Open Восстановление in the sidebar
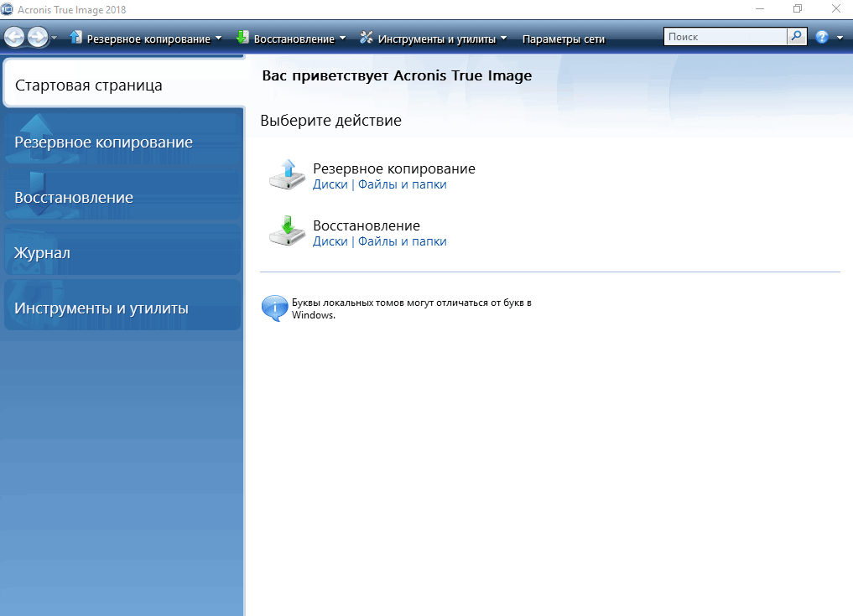Viewport: 853px width, 616px height. coord(122,196)
